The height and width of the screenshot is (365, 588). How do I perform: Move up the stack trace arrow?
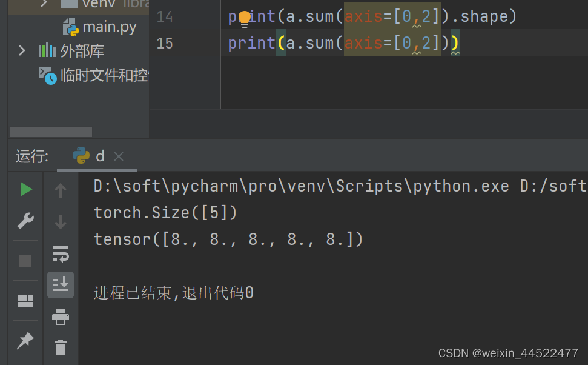tap(61, 190)
